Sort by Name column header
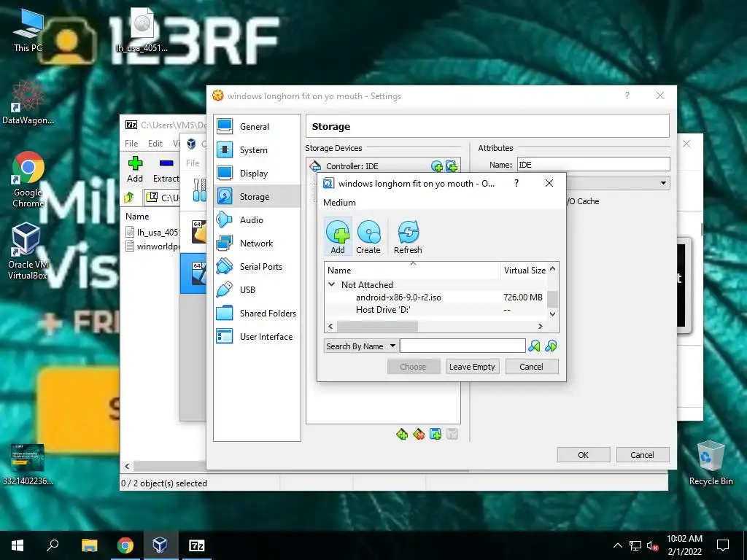The width and height of the screenshot is (747, 560). [413, 270]
